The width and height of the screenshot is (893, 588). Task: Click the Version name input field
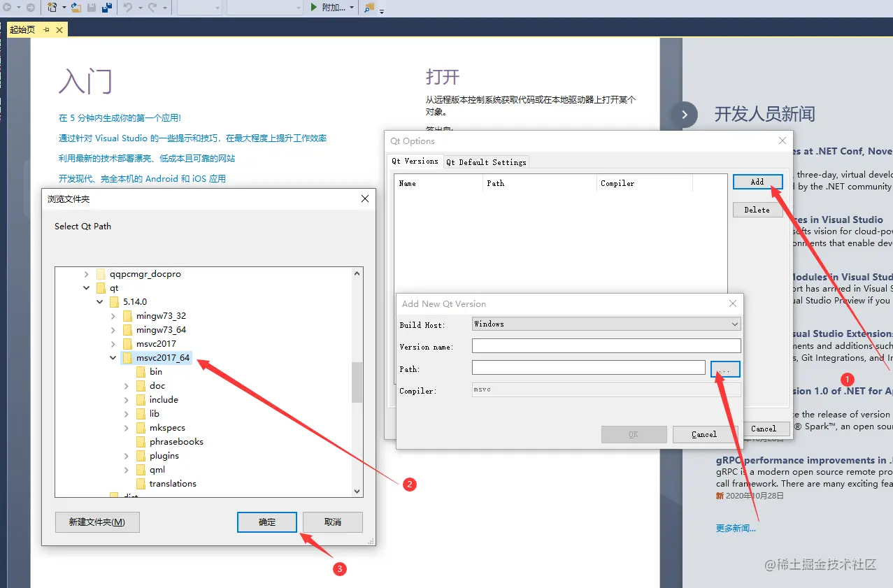tap(606, 346)
